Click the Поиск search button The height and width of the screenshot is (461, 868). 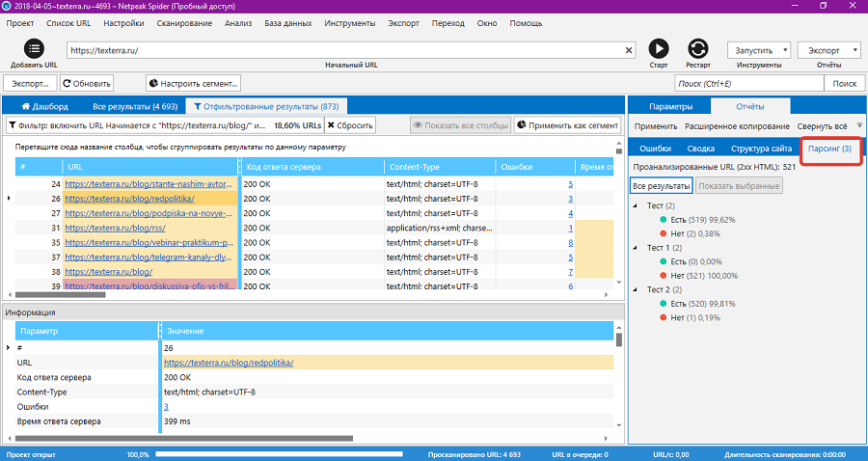[x=844, y=84]
